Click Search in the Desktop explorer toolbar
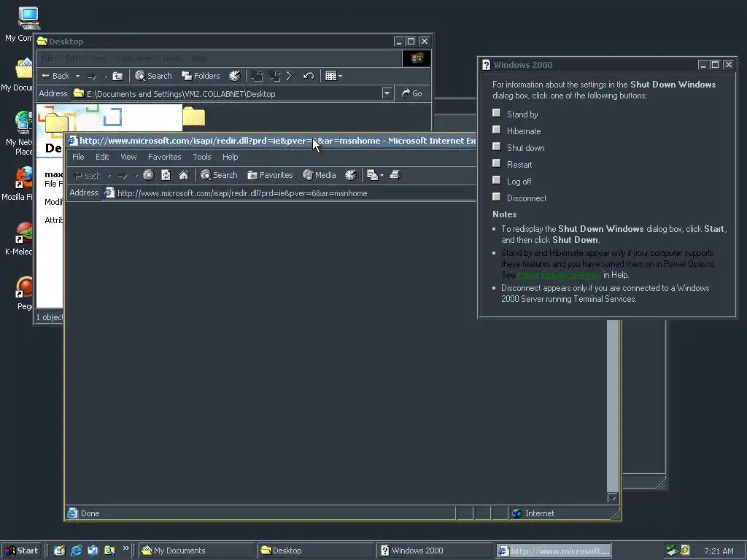 pyautogui.click(x=153, y=76)
